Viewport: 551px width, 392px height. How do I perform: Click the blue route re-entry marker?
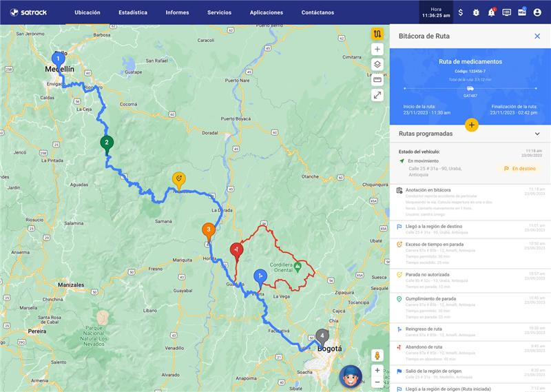260,276
